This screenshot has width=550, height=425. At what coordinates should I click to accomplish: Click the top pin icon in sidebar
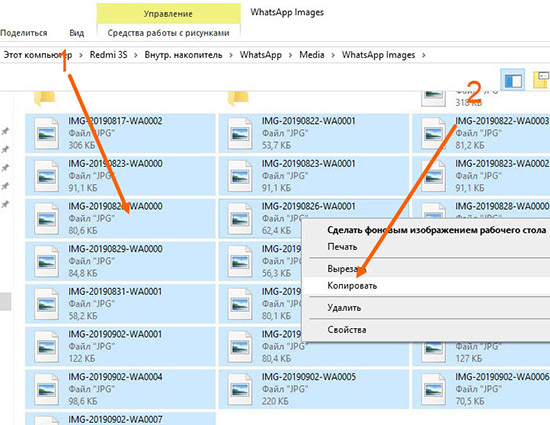tap(5, 131)
